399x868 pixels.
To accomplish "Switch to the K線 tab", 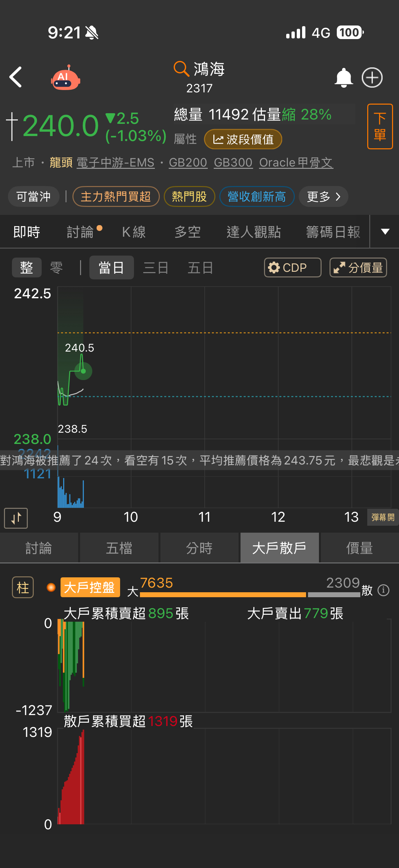I will coord(134,232).
